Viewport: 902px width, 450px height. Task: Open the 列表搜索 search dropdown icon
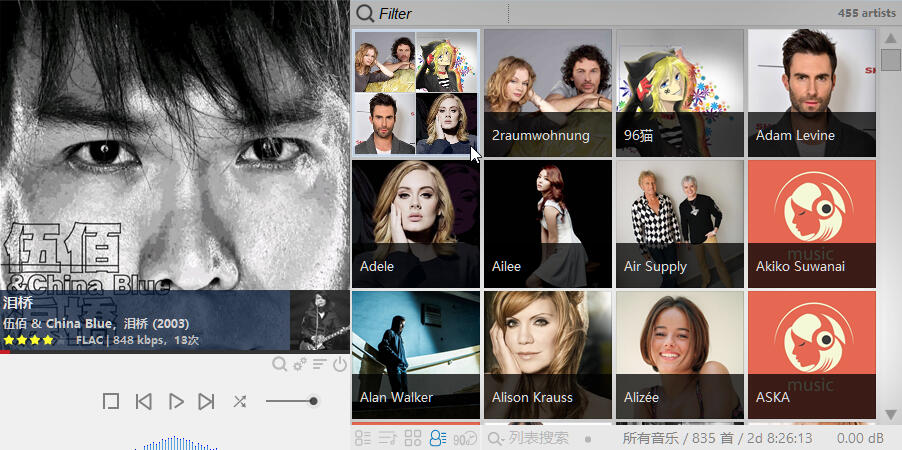496,439
